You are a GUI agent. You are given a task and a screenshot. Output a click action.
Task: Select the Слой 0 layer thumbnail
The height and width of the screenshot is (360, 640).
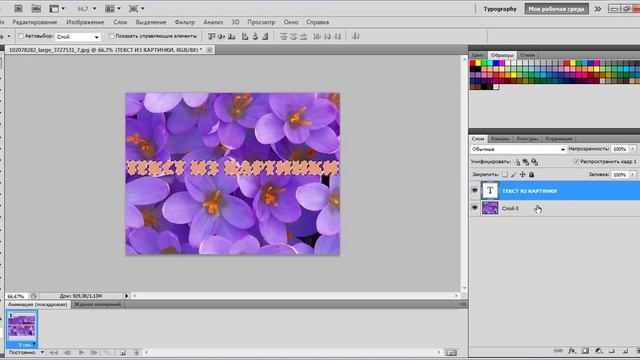click(490, 208)
